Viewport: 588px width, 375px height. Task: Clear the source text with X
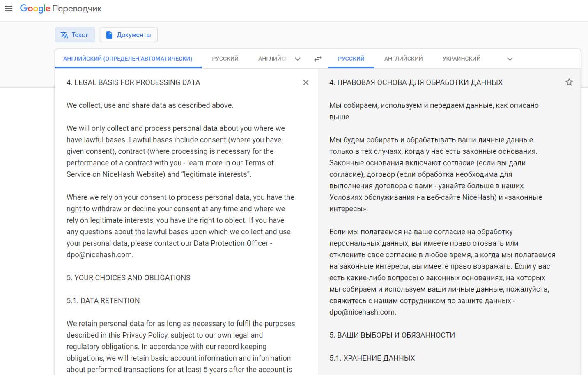click(306, 82)
